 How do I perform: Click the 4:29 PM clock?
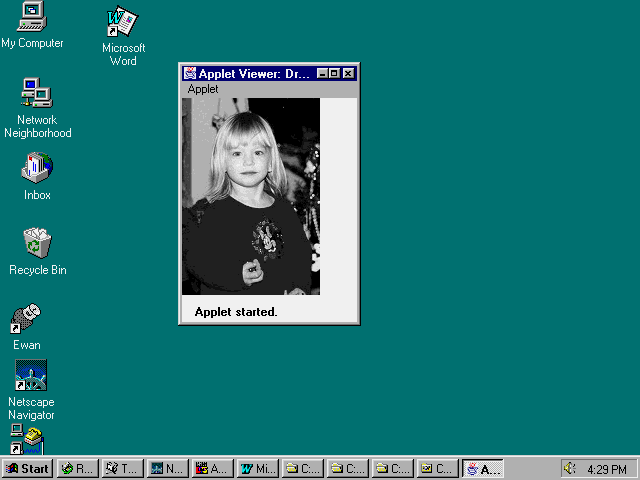pyautogui.click(x=607, y=469)
